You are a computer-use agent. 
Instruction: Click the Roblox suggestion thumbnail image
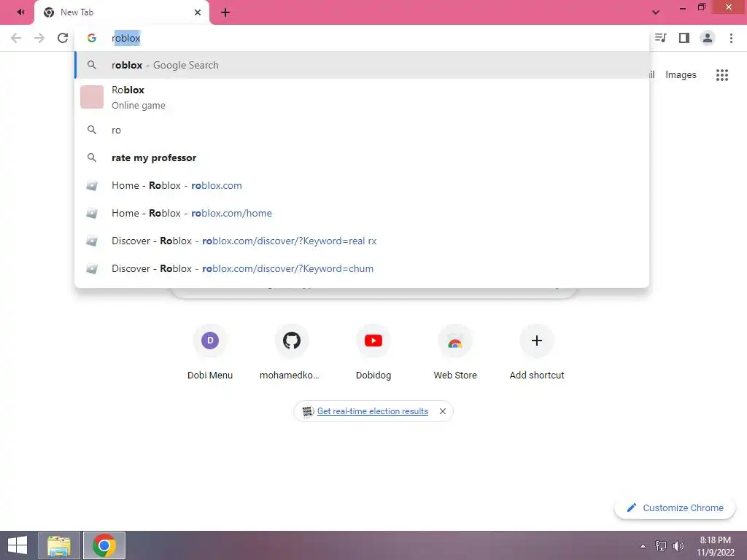[x=91, y=97]
